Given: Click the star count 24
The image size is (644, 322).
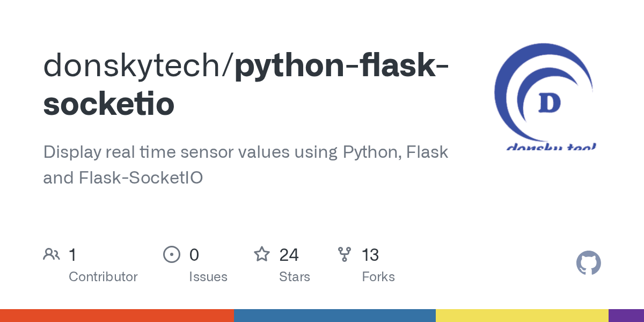Looking at the screenshot, I should coord(289,254).
